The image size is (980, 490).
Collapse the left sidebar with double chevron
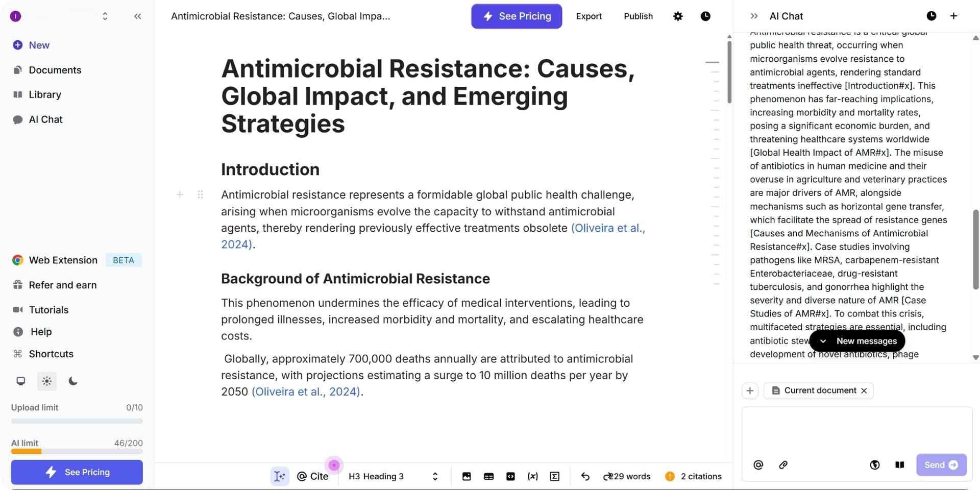137,16
